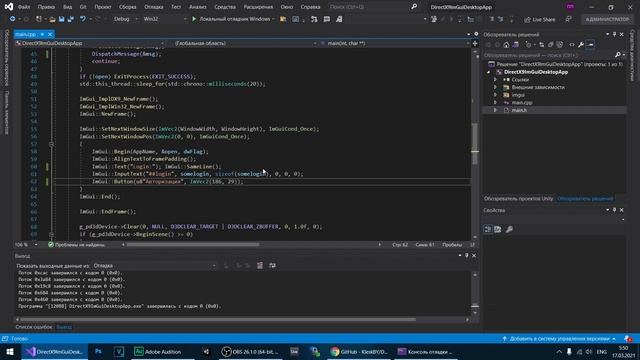Click the Clear All icon in output panel
This screenshot has width=640, height=360.
[x=260, y=266]
